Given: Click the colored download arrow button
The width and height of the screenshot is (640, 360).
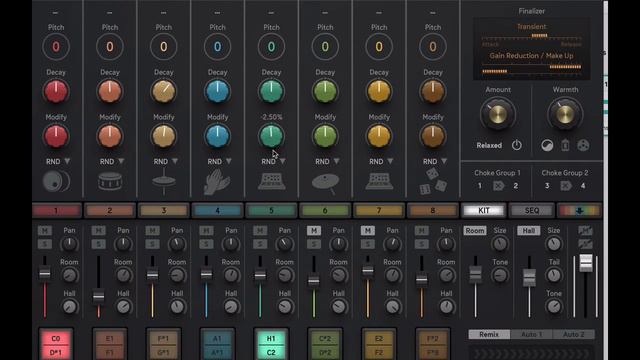Looking at the screenshot, I should click(x=579, y=211).
